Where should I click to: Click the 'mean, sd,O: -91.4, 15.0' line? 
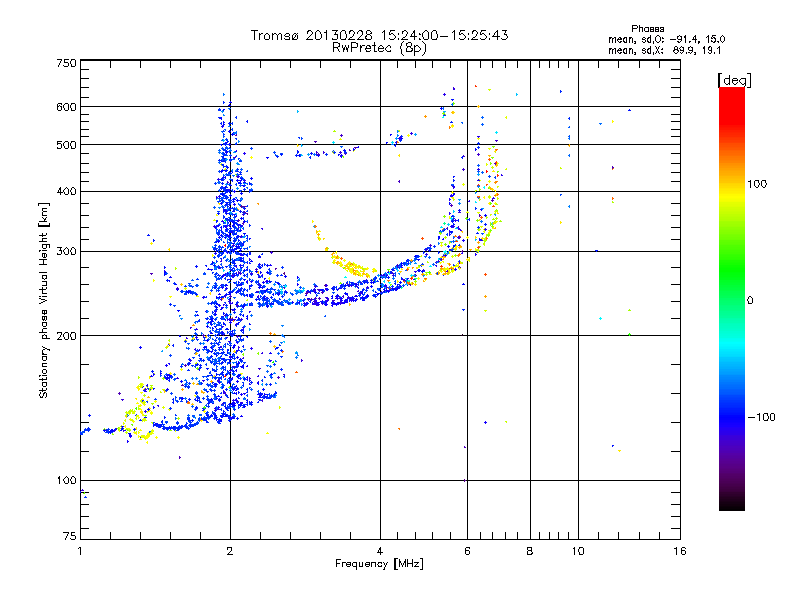click(x=666, y=39)
